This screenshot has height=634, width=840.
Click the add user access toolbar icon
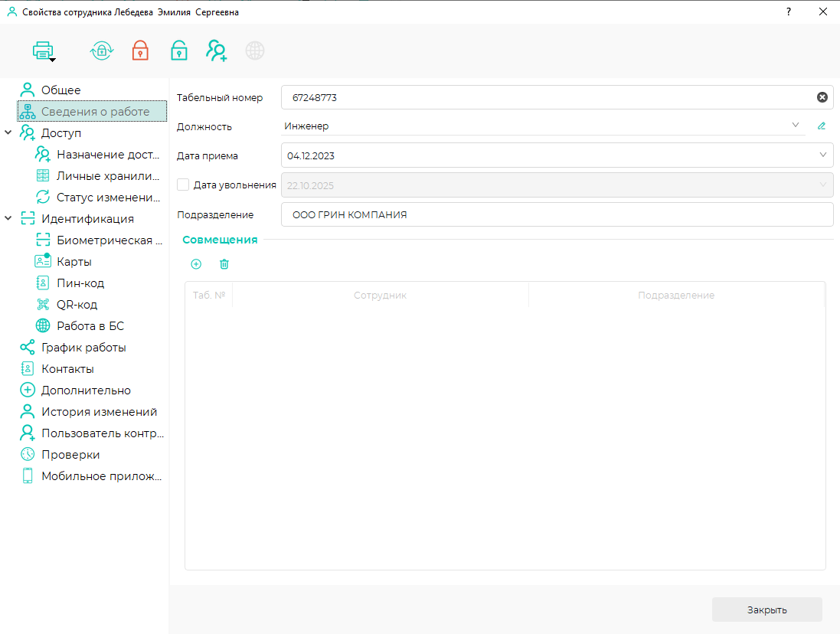(217, 51)
